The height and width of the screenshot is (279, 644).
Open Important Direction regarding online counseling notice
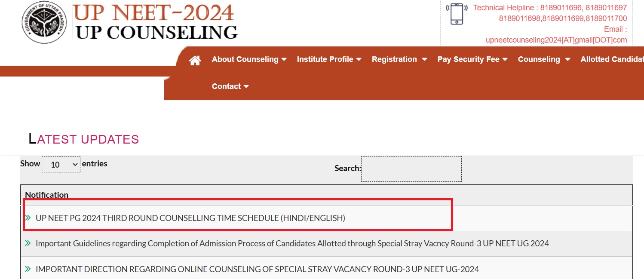257,269
